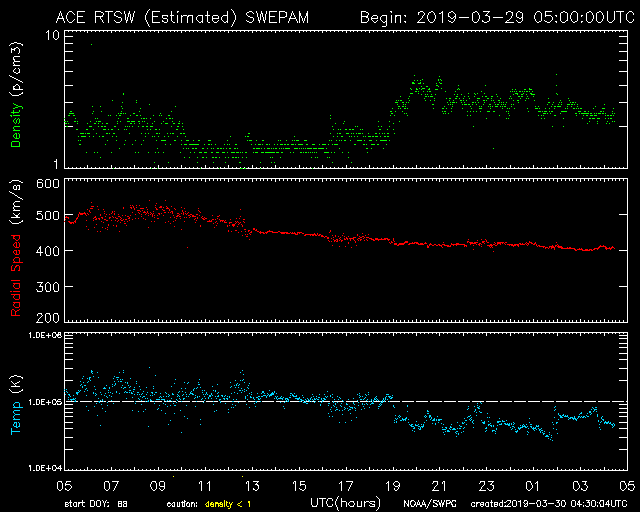Click the 300 tick on speed axis
This screenshot has height=512, width=640.
(x=47, y=287)
